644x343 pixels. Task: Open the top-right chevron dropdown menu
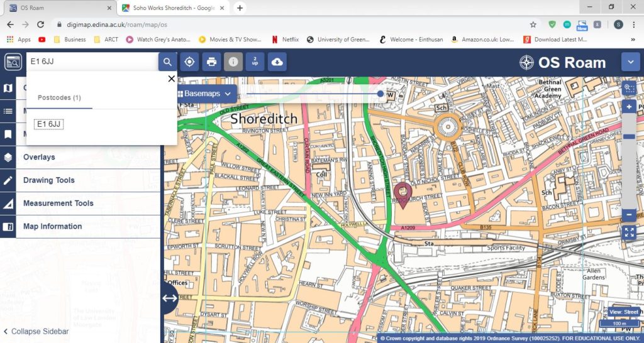tap(630, 62)
